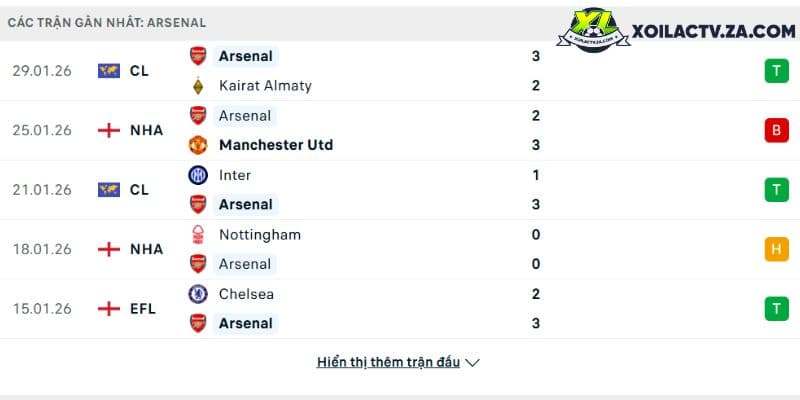Click the Chelsea club crest

(x=198, y=294)
